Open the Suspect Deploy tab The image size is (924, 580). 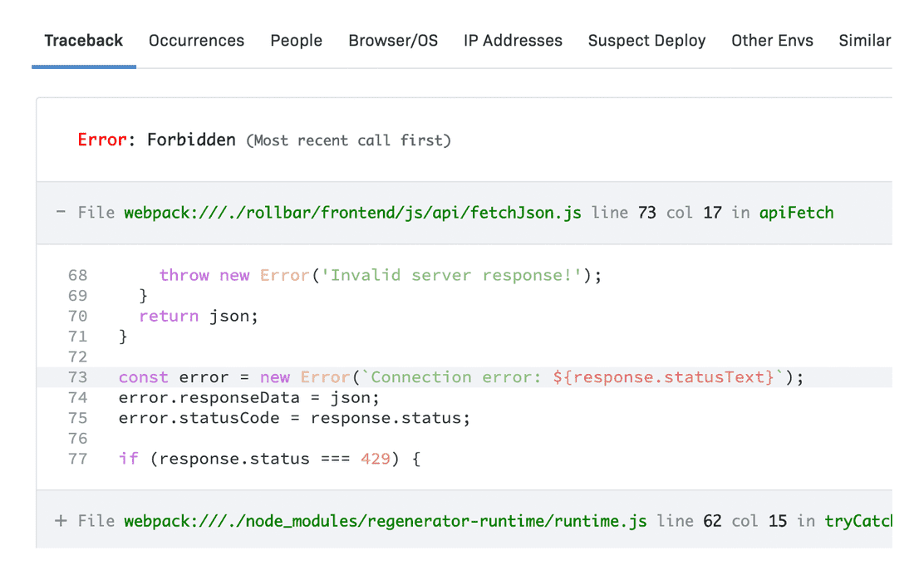646,41
